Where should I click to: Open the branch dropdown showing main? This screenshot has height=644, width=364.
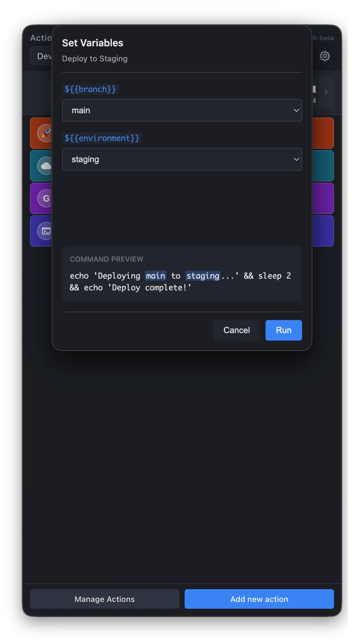[182, 110]
